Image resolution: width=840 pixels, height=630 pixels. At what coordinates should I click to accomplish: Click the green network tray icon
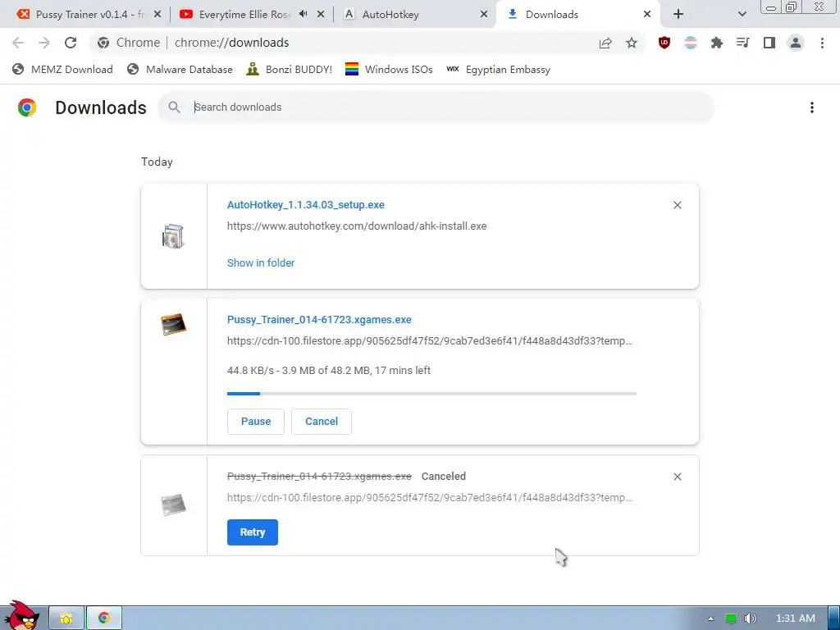(x=730, y=619)
